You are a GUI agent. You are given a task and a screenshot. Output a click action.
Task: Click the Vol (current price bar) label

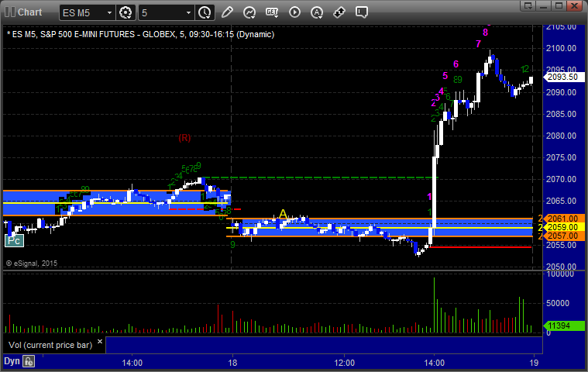tap(50, 345)
